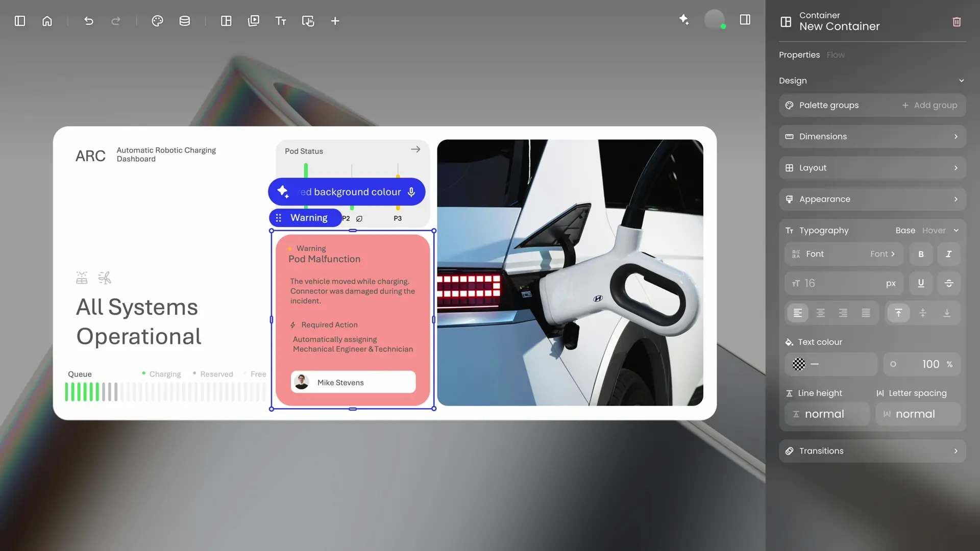Align text vertically to top
Image resolution: width=980 pixels, height=551 pixels.
click(899, 313)
